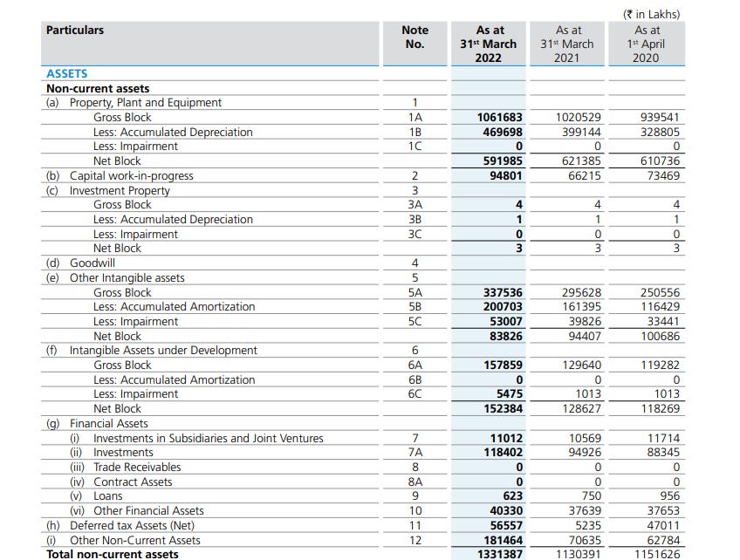Click value 129640 in the 2021 column
This screenshot has width=740, height=560.
click(581, 365)
